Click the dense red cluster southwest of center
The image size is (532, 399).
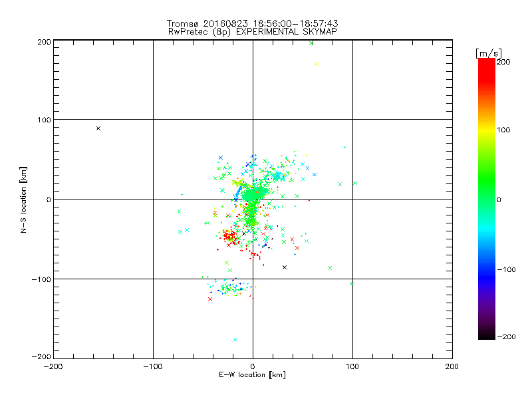click(229, 235)
